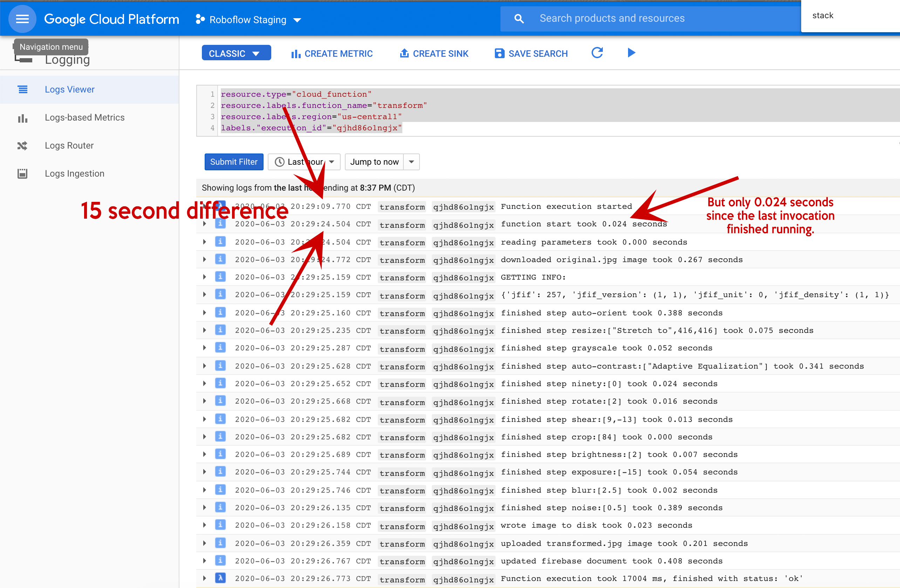Click the Submit Filter button
The width and height of the screenshot is (900, 588).
[234, 162]
